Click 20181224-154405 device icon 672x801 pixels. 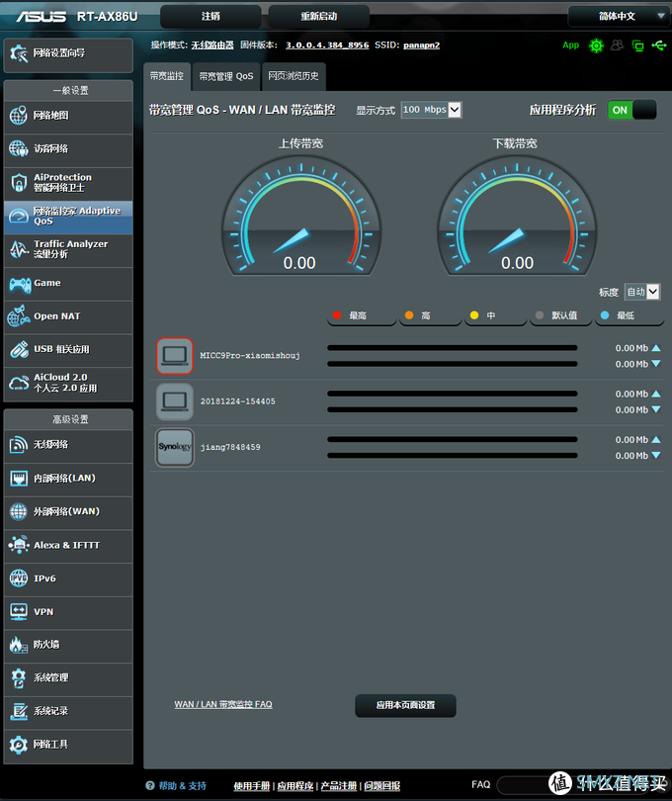coord(175,401)
